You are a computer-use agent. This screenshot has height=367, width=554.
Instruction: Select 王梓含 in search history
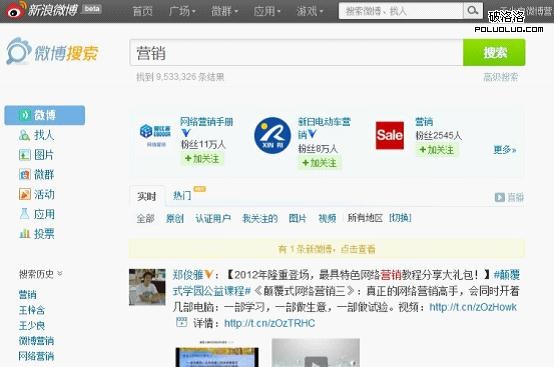coord(32,310)
